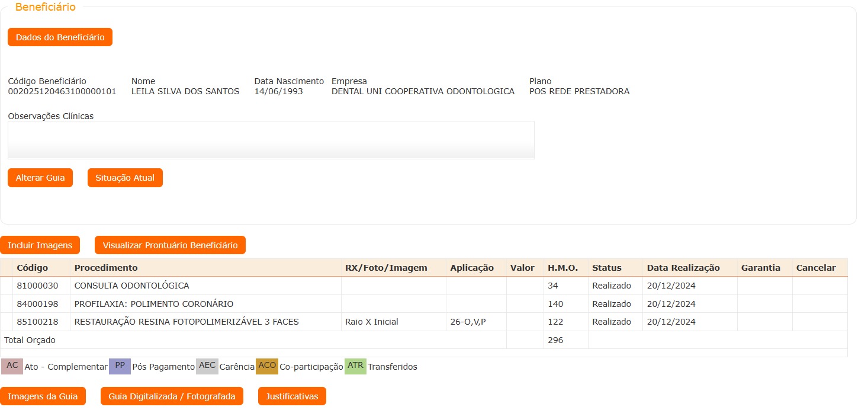Open the Alterar Guia option
868x410 pixels.
[40, 178]
